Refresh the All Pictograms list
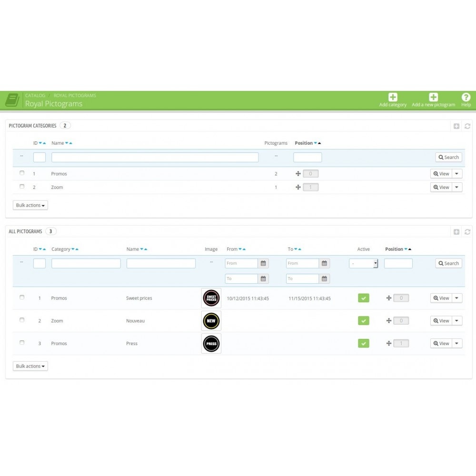 (x=467, y=232)
